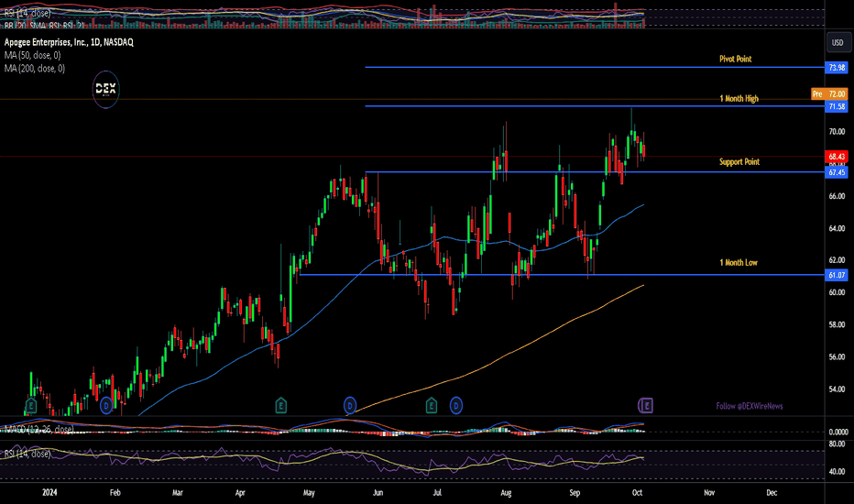Screen dimensions: 854x504
Task: Click the Aug time axis label
Action: (x=506, y=493)
